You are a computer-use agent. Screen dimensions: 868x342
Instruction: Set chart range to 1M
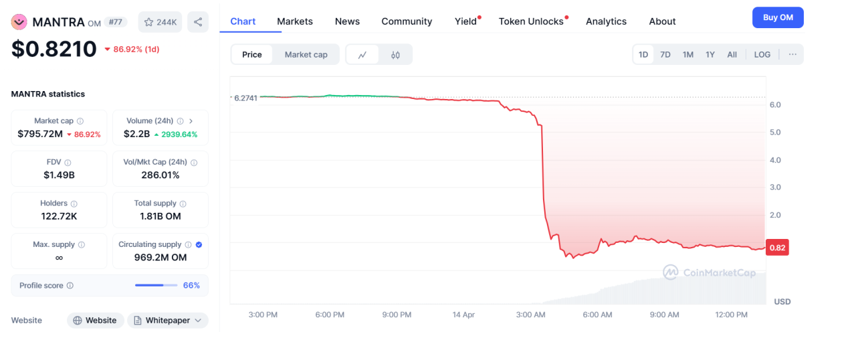point(688,55)
